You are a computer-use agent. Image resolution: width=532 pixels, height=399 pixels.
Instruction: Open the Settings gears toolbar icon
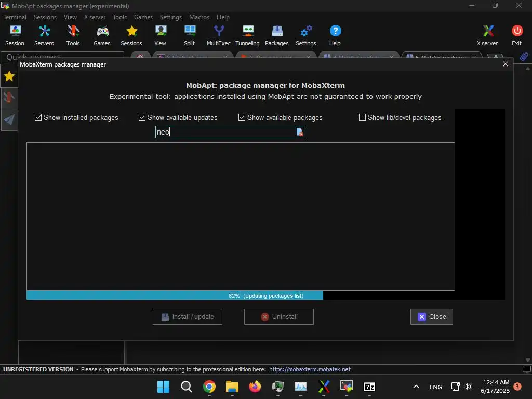306,35
